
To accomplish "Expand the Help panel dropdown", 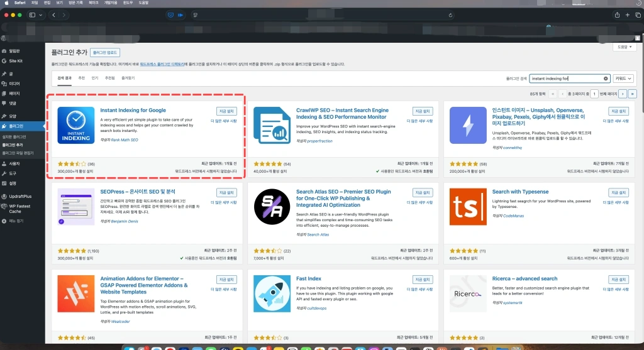I will (623, 47).
